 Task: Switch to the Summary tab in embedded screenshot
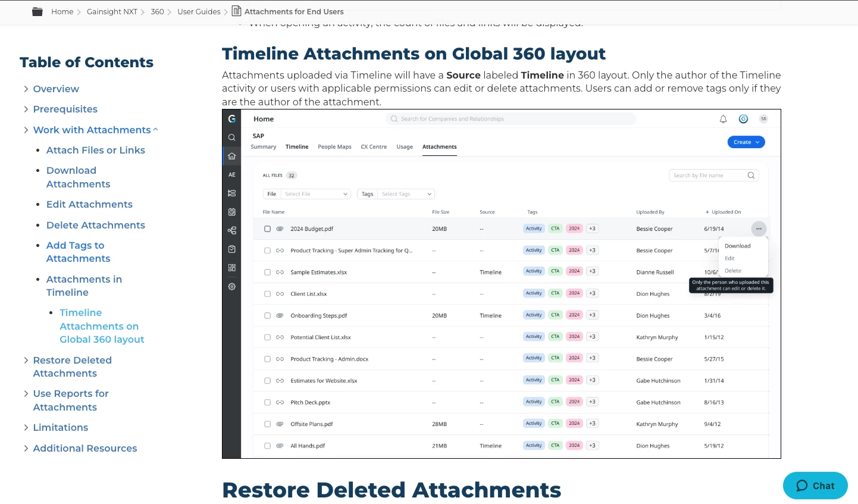point(264,147)
